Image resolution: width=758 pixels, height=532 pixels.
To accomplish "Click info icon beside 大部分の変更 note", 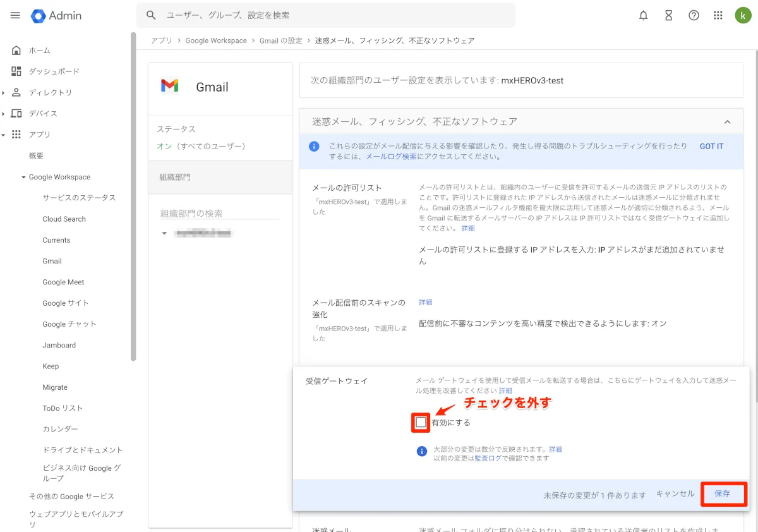I will coord(422,451).
